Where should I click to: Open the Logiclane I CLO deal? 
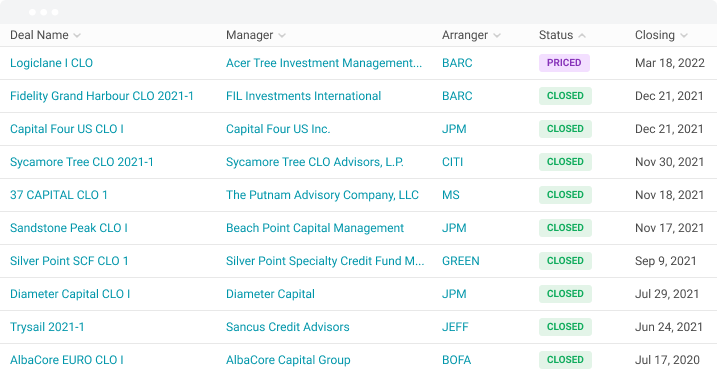tap(51, 63)
